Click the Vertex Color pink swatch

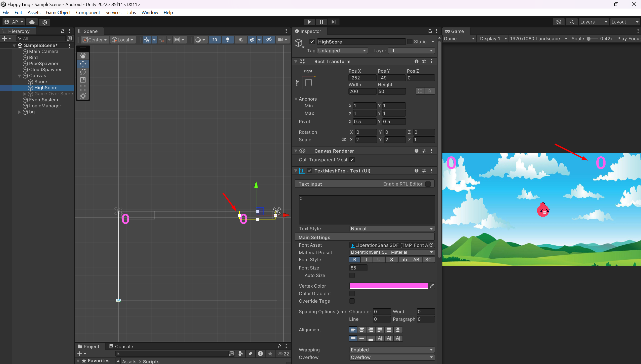[x=389, y=286]
